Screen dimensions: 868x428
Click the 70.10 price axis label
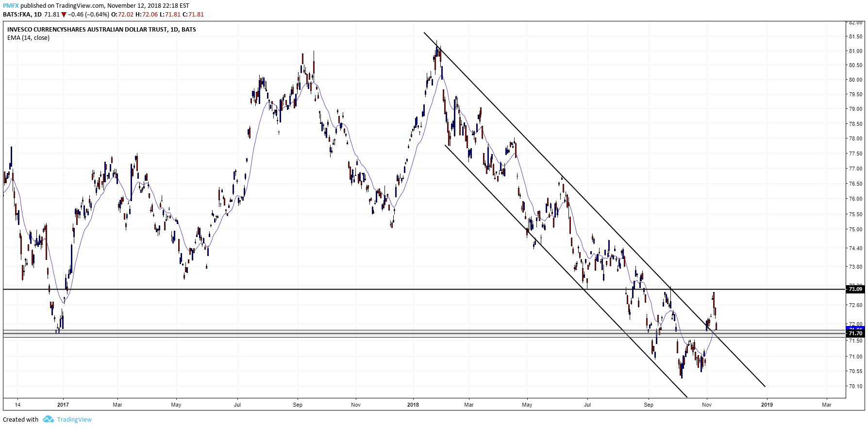[856, 387]
